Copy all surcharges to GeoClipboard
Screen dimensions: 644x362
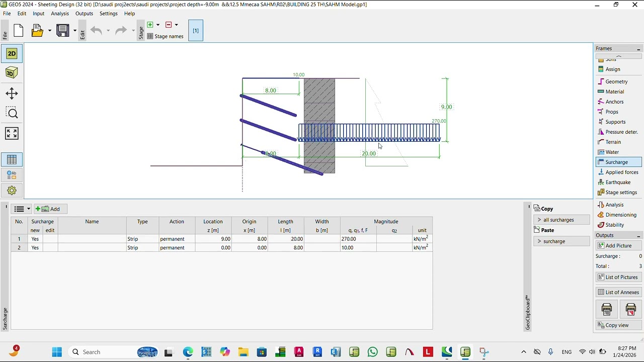pyautogui.click(x=561, y=220)
